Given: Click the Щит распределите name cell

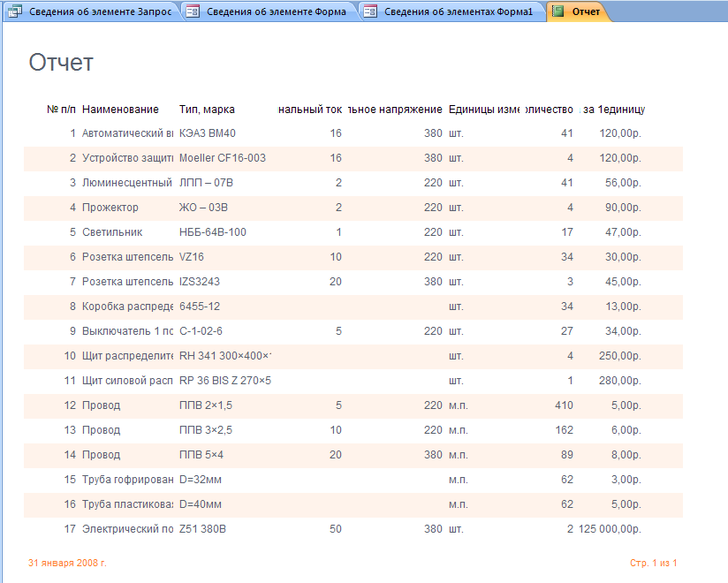Looking at the screenshot, I should [x=128, y=356].
